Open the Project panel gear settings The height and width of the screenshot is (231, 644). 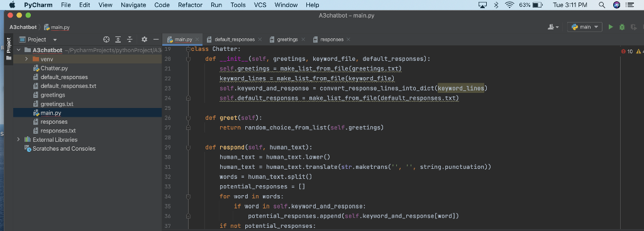click(x=144, y=40)
